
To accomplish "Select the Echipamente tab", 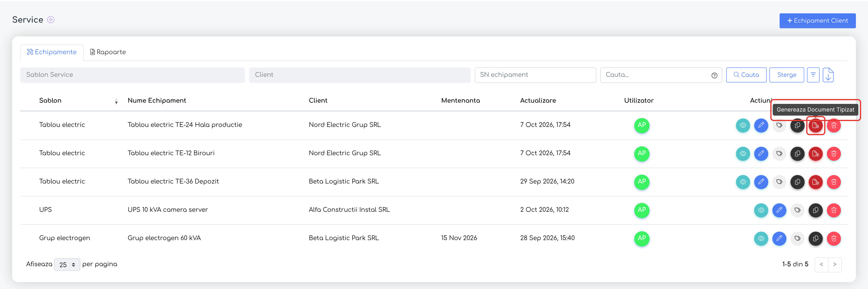I will (52, 52).
